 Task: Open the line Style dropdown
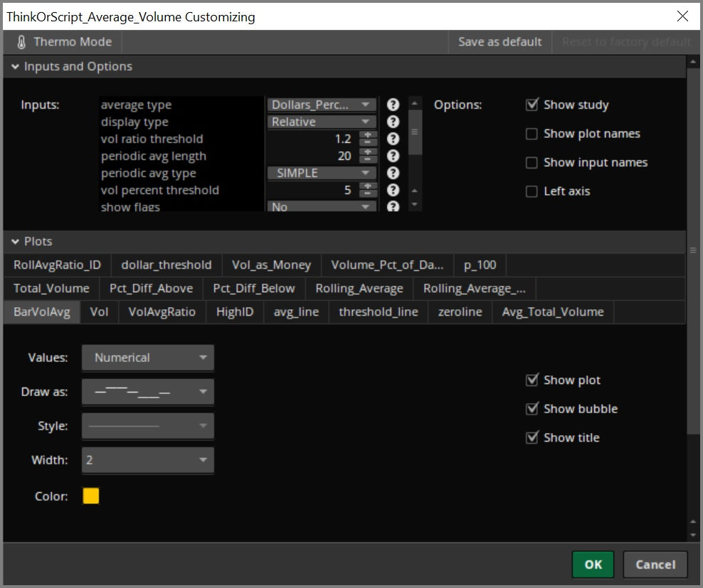148,426
